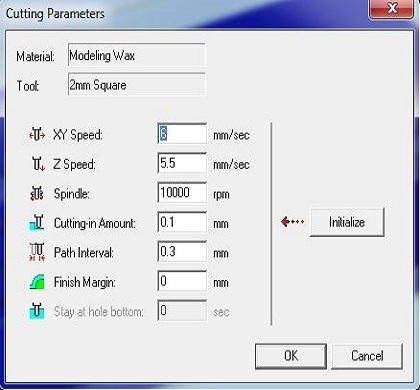Click the Cutting-in Amount icon
Image resolution: width=420 pixels, height=390 pixels.
[x=37, y=223]
